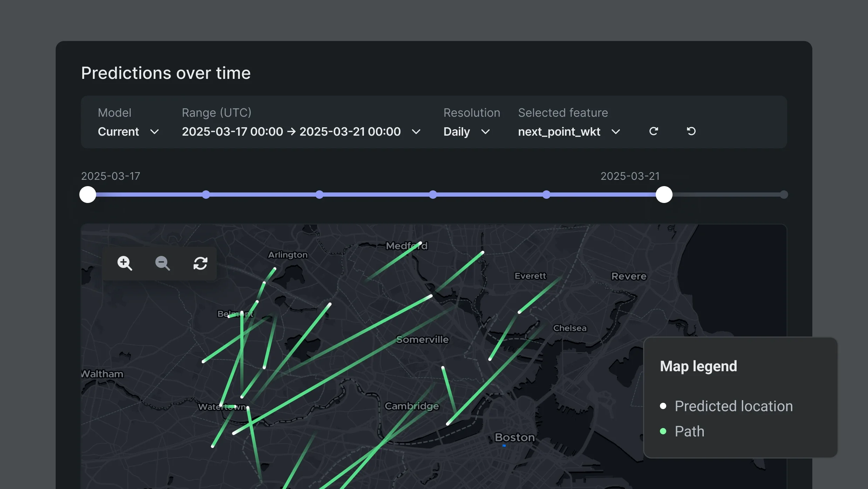The image size is (868, 489).
Task: Click the arrow between the range dates
Action: 291,131
